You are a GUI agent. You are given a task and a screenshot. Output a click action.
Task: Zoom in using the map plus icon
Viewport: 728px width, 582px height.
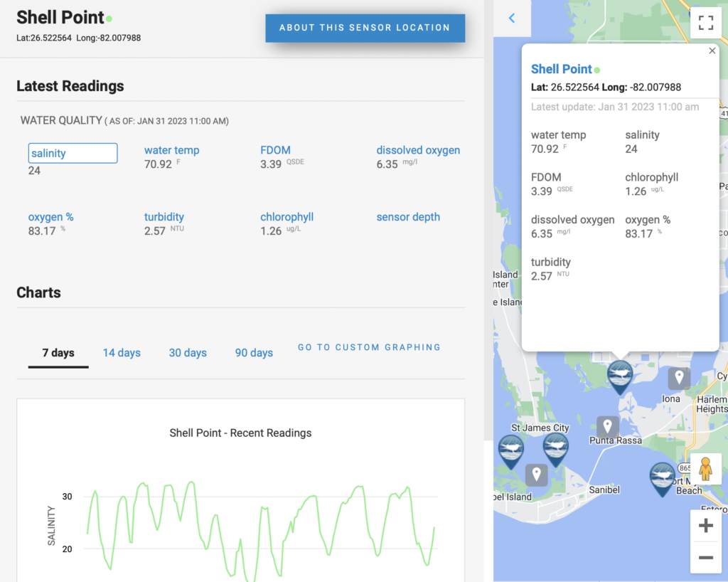click(705, 525)
